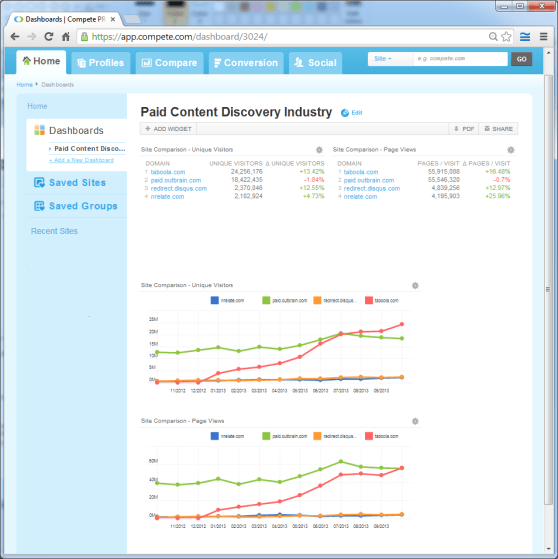This screenshot has width=558, height=559.
Task: Open redirect.disqus.com in Unique Visitors table
Action: click(x=179, y=189)
